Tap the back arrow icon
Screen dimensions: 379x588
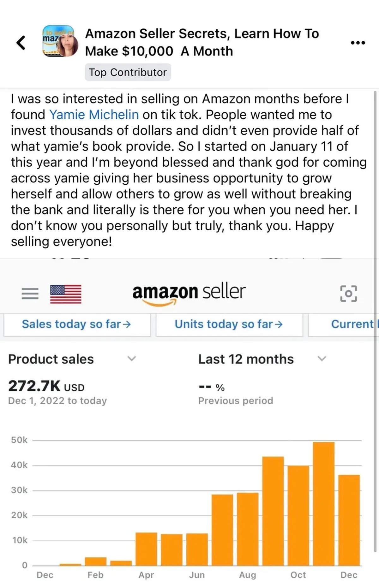21,43
